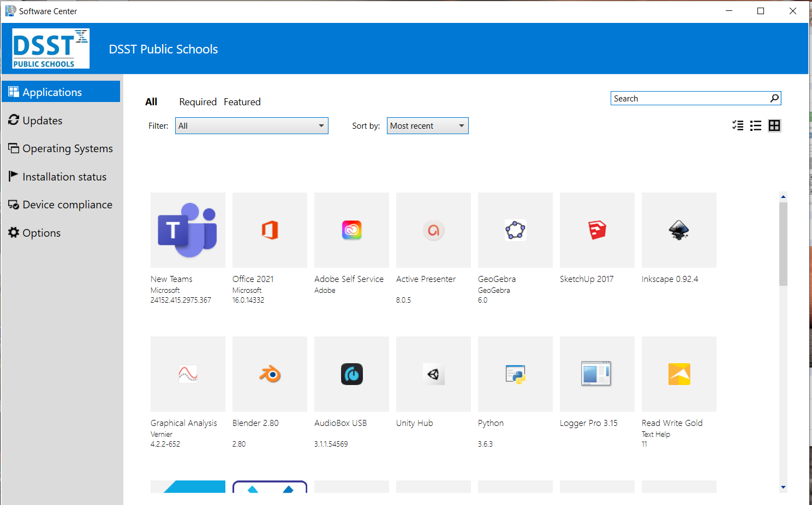Click the vertical scrollbar thumb
This screenshot has height=505, width=812.
783,244
